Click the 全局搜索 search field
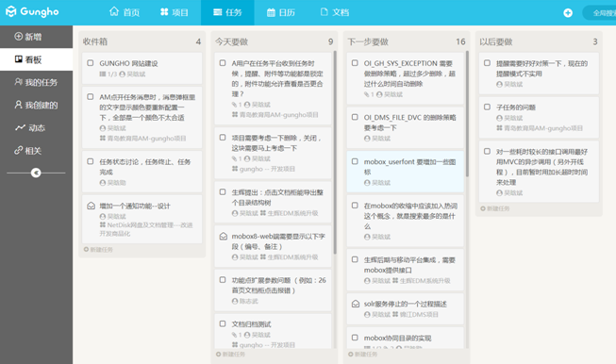This screenshot has height=364, width=616. 600,13
